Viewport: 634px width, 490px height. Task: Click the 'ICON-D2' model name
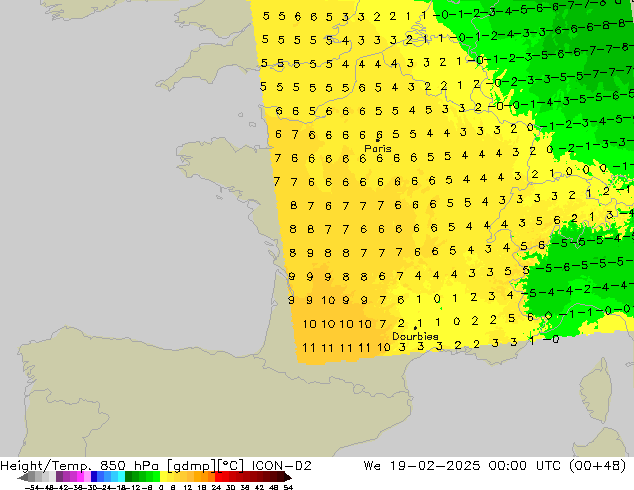281,466
